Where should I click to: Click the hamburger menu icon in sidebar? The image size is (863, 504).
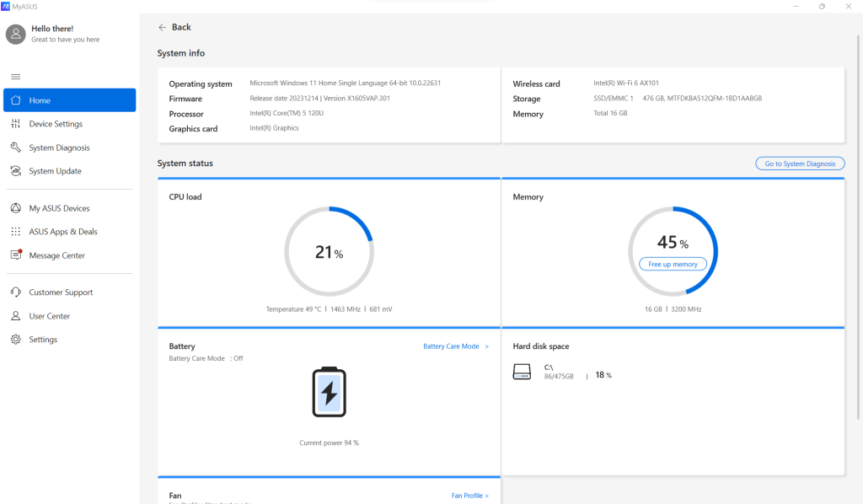[15, 77]
